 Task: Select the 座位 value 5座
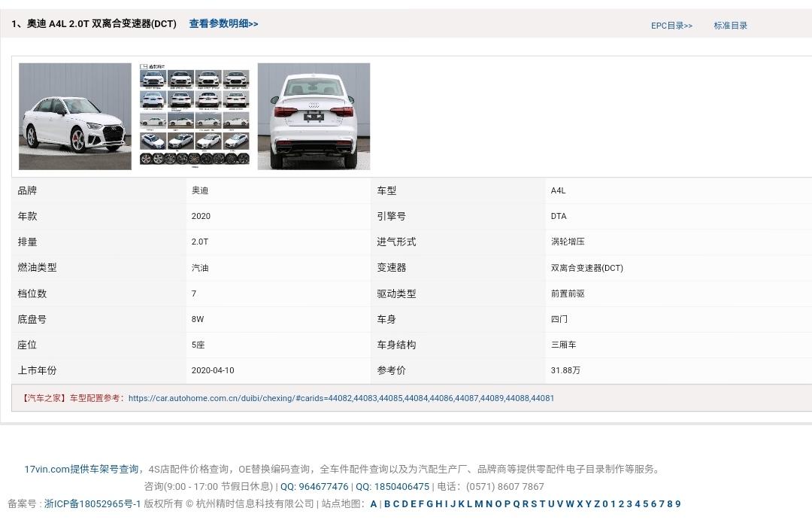(198, 345)
